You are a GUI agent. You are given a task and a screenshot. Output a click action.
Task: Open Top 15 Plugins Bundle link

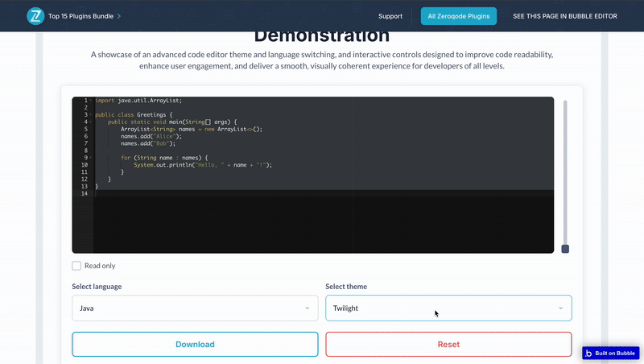pos(78,16)
